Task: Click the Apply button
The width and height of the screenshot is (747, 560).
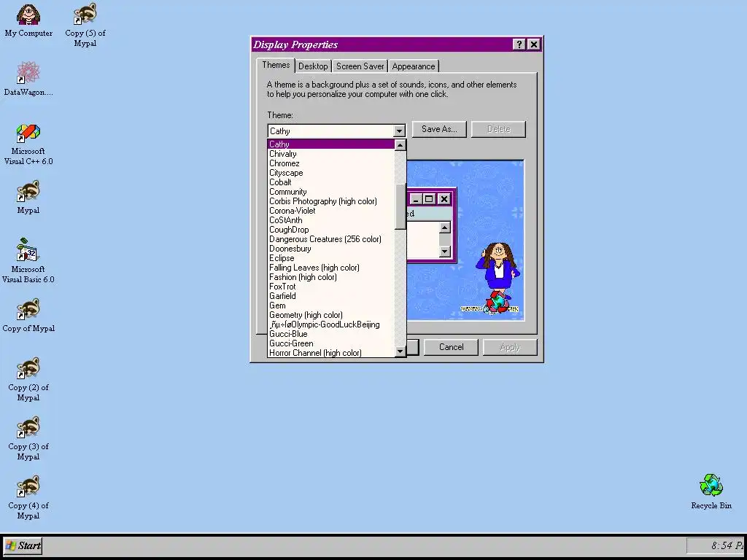Action: (x=510, y=347)
